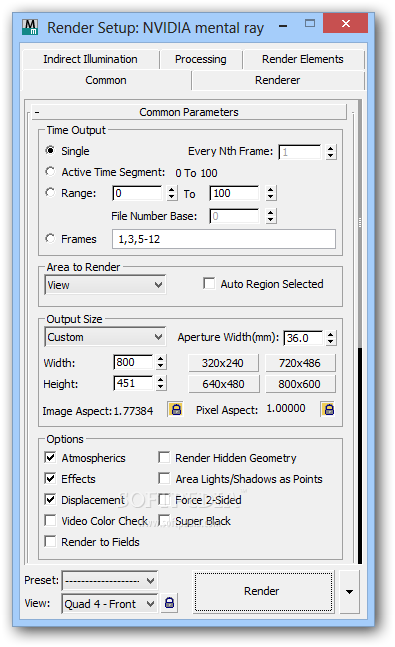Select the Frames radio button
Image resolution: width=395 pixels, height=647 pixels.
(50, 238)
